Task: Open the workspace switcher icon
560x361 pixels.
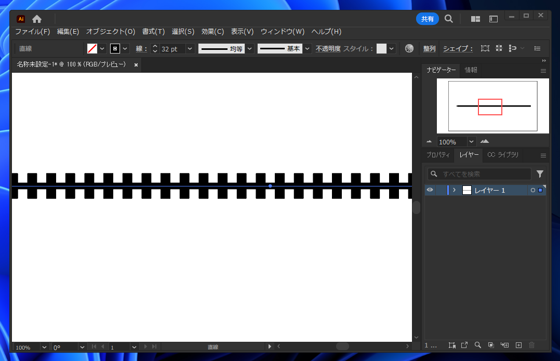Action: (493, 19)
